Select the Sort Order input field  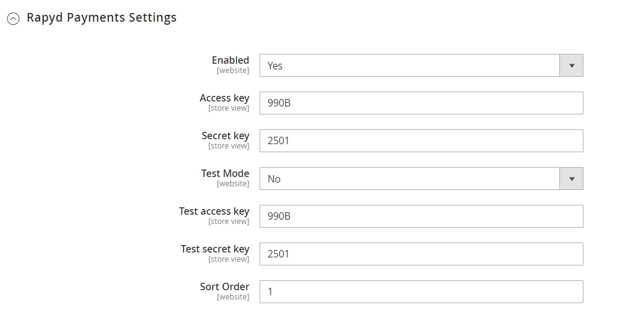421,292
